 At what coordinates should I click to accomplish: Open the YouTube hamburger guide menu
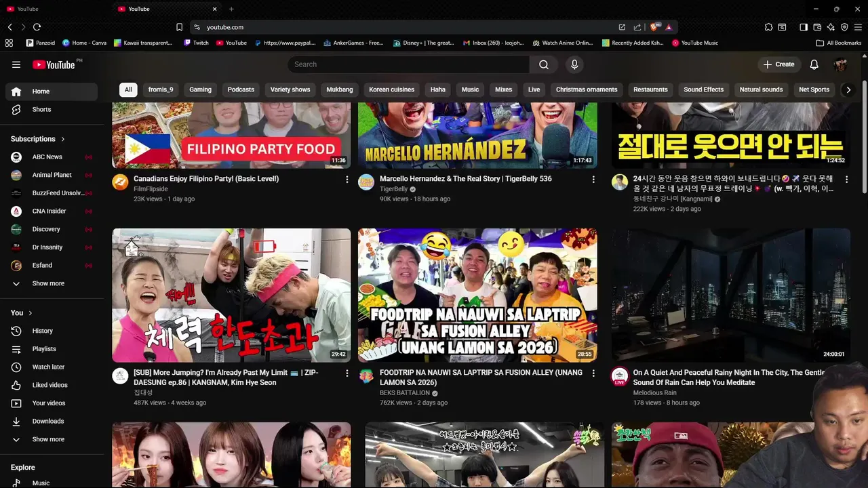(x=16, y=64)
